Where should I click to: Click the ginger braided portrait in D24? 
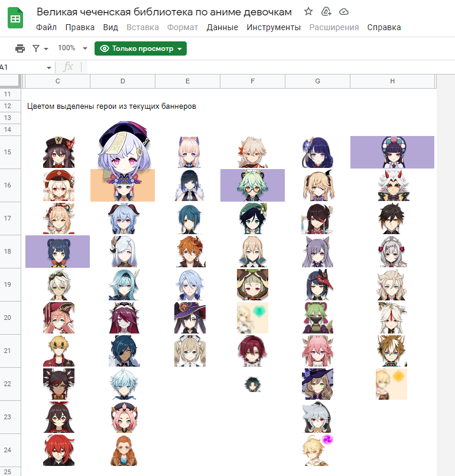[123, 450]
